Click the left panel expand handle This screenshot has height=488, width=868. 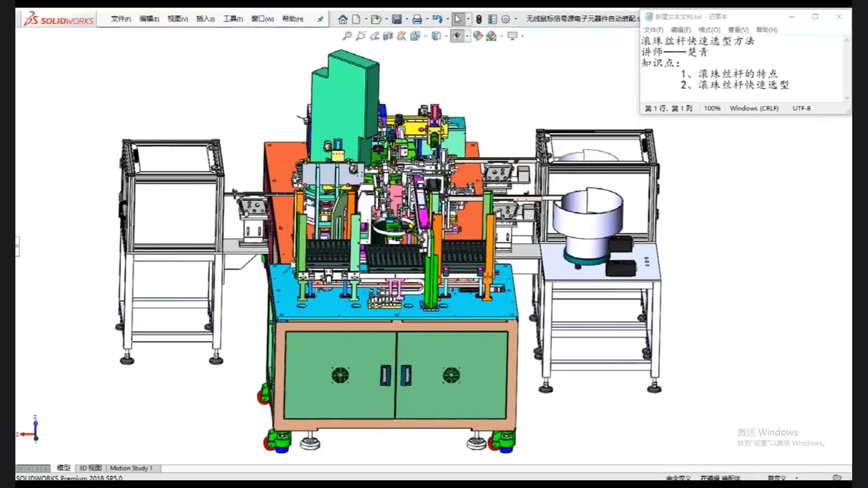click(17, 246)
